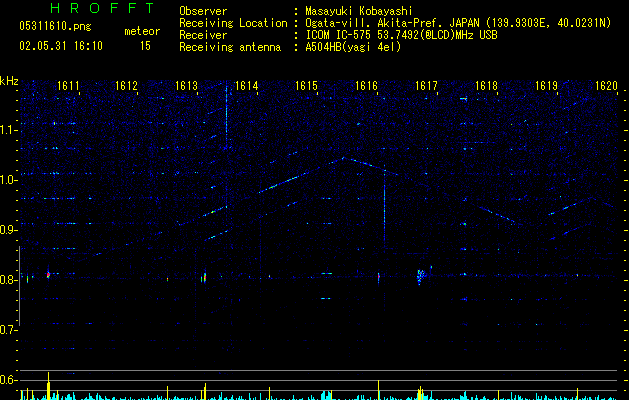The image size is (629, 400).
Task: Click the tallest yellow spike in amplitude graph
Action: coord(49,386)
